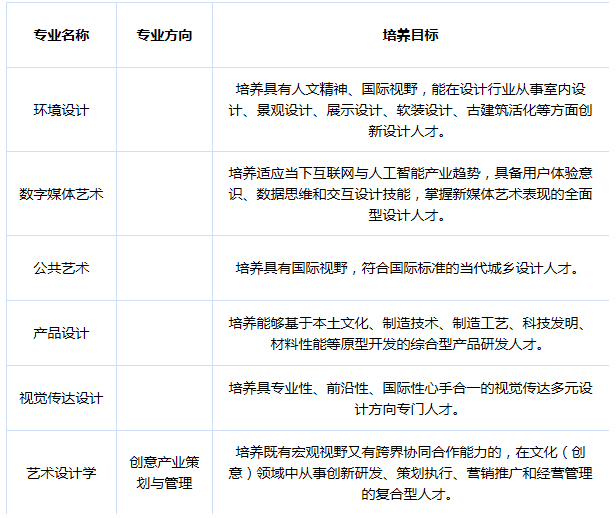Screen dimensions: 616x518
Task: Click the 培养目标 column header
Action: click(x=410, y=35)
